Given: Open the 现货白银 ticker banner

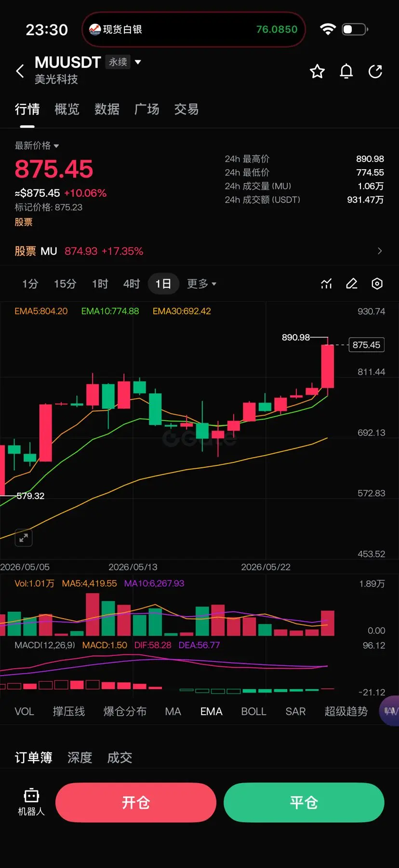Looking at the screenshot, I should pyautogui.click(x=194, y=29).
